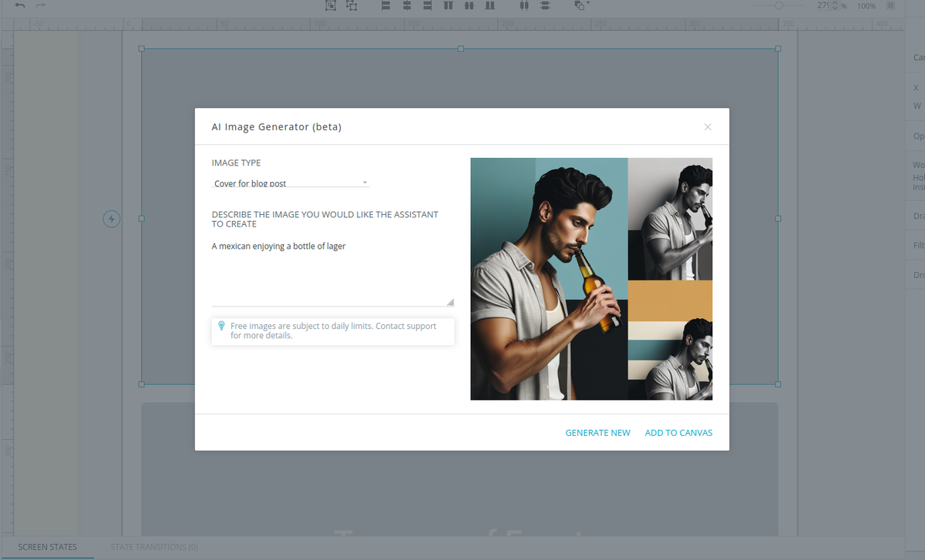The image size is (925, 560).
Task: Align selected elements to left edge
Action: click(x=386, y=5)
